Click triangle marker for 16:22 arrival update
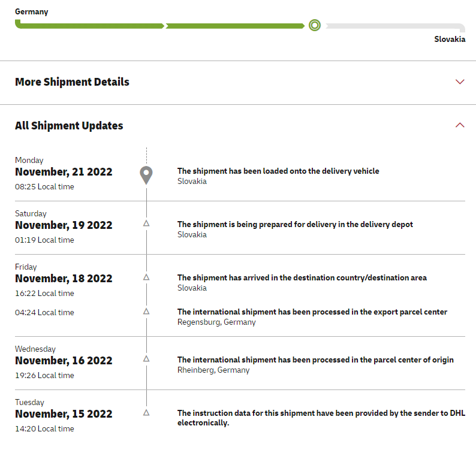This screenshot has height=453, width=476. click(146, 277)
